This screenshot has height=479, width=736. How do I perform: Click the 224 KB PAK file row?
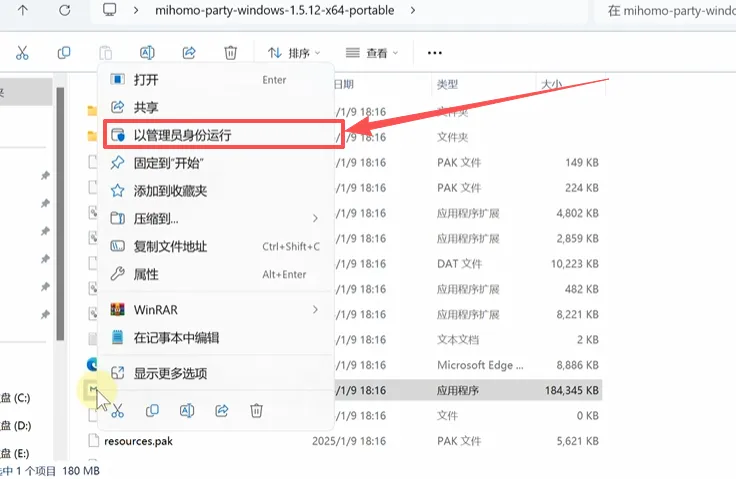point(468,188)
